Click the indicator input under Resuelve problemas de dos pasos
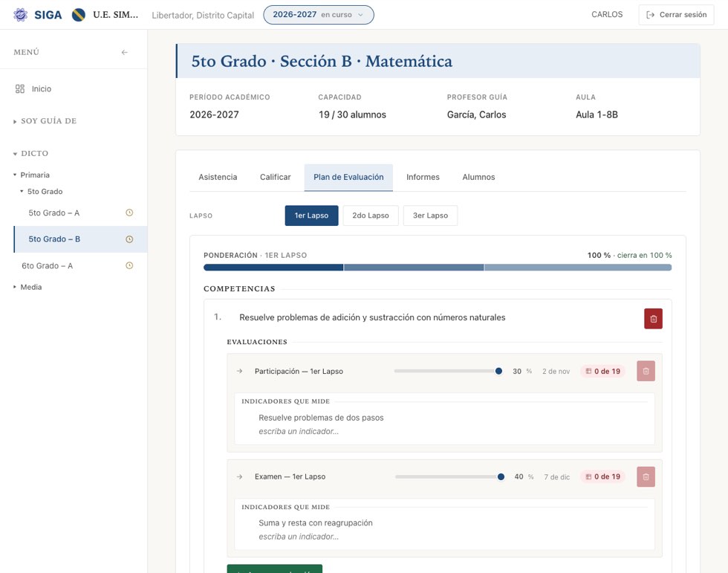Image resolution: width=728 pixels, height=573 pixels. point(299,431)
